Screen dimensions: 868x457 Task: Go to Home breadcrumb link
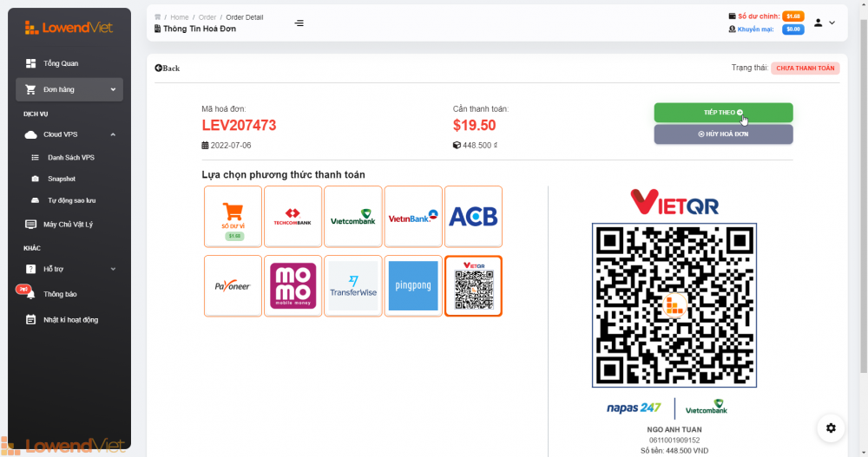pyautogui.click(x=180, y=17)
